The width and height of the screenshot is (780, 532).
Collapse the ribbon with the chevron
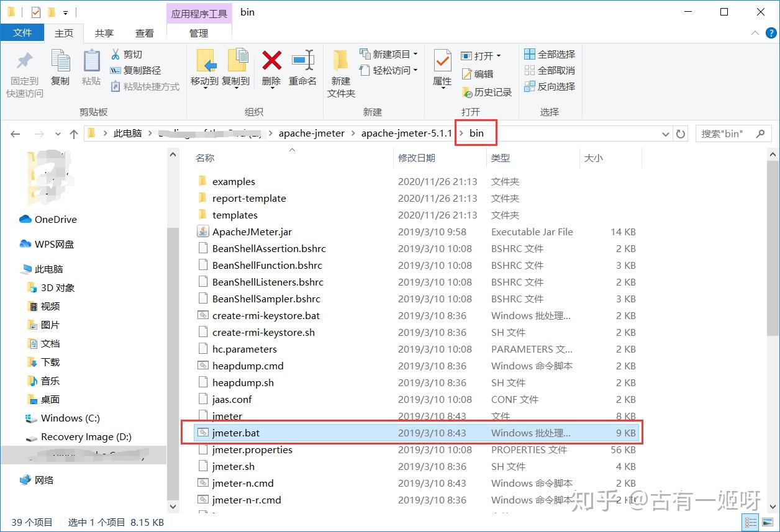click(x=755, y=33)
